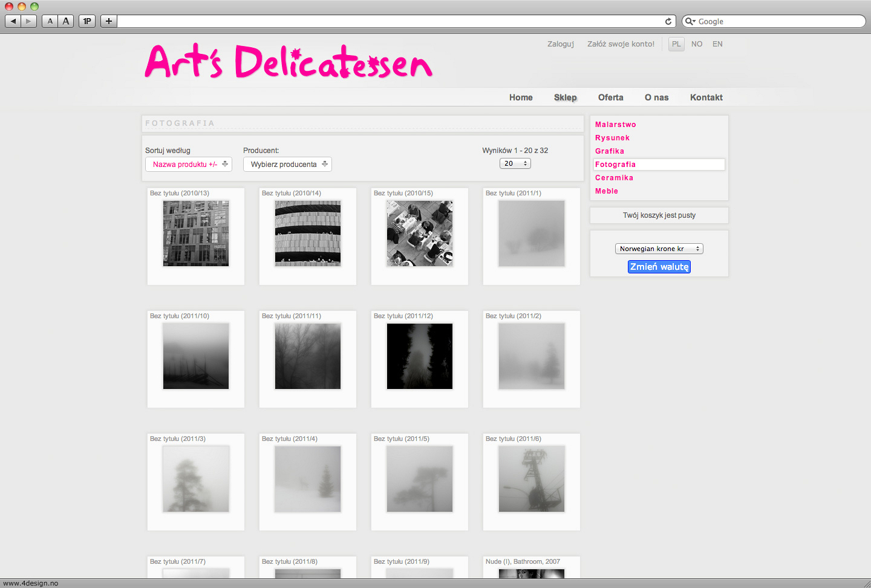Click the FOTOGRAFIA section heading
Screen dimensions: 871x588
pos(180,123)
